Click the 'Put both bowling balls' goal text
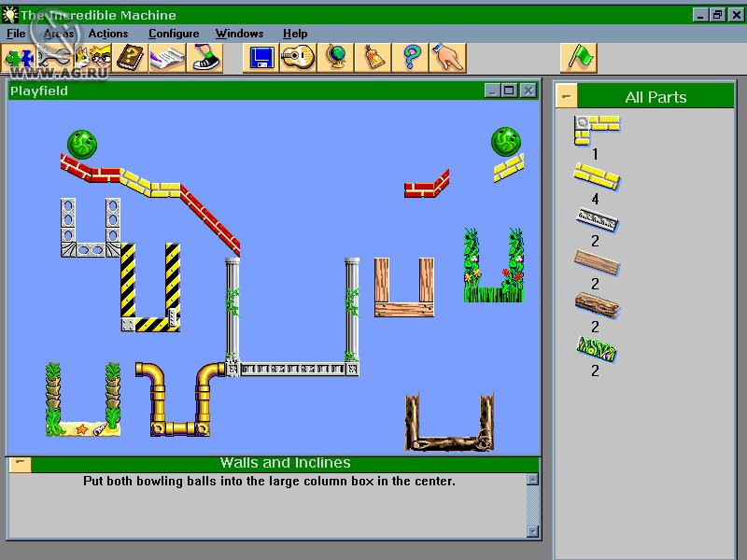Viewport: 747px width, 560px height. 269,481
